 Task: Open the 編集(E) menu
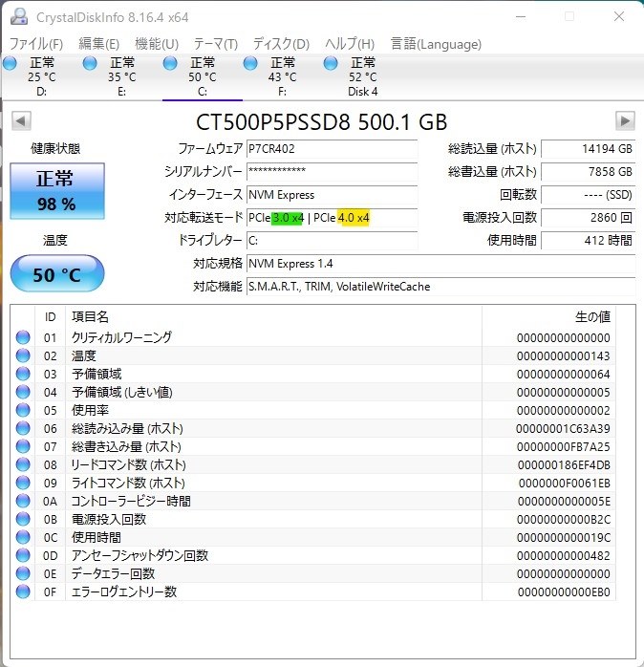[x=98, y=44]
